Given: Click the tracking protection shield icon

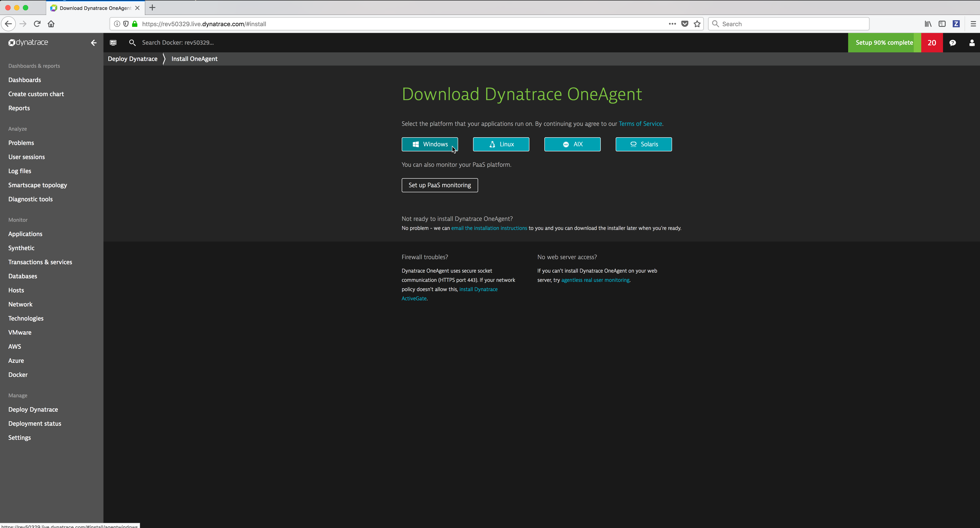Looking at the screenshot, I should click(126, 24).
